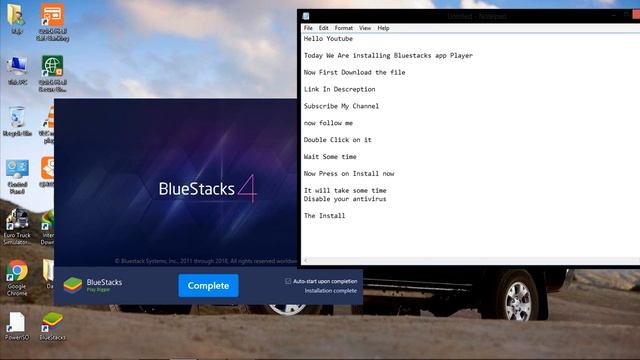
Task: Open the Edit menu in Notepad
Action: pyautogui.click(x=323, y=28)
